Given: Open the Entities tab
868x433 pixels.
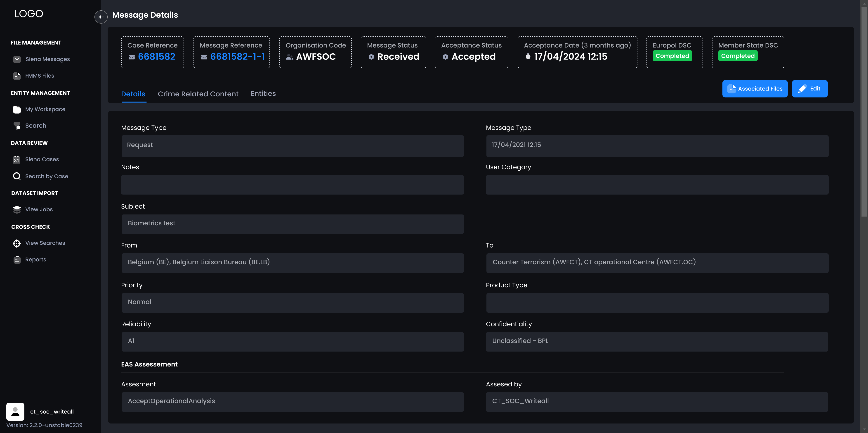Looking at the screenshot, I should point(263,93).
